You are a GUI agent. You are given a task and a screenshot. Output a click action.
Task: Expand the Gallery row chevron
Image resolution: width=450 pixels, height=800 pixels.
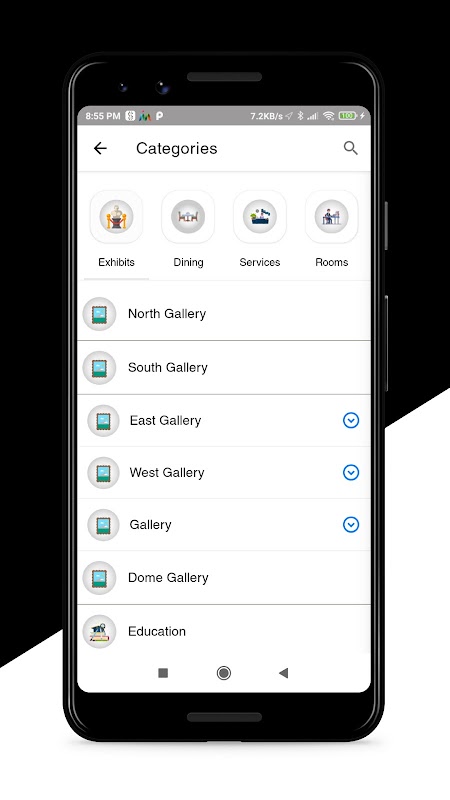pyautogui.click(x=351, y=524)
